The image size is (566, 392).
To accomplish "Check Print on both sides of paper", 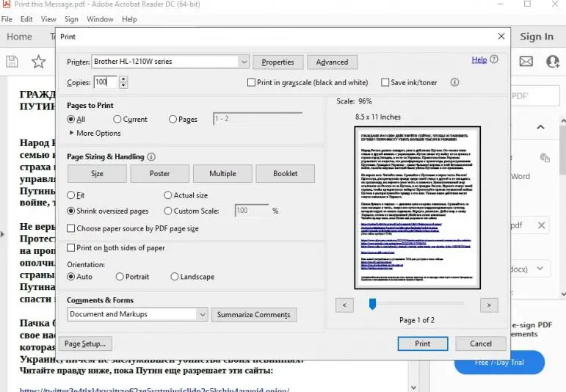I will 71,248.
